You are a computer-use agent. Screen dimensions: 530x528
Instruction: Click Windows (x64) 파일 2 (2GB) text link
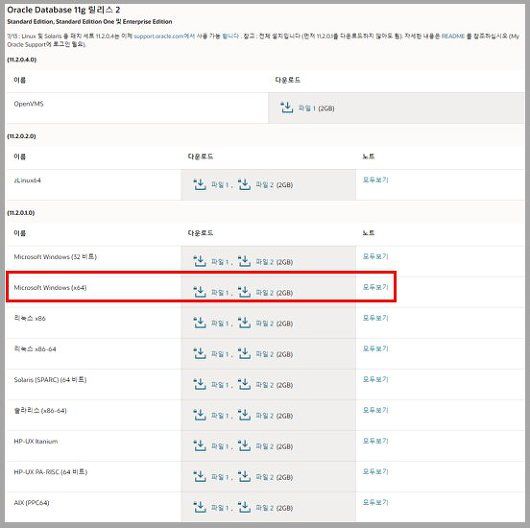pos(274,293)
